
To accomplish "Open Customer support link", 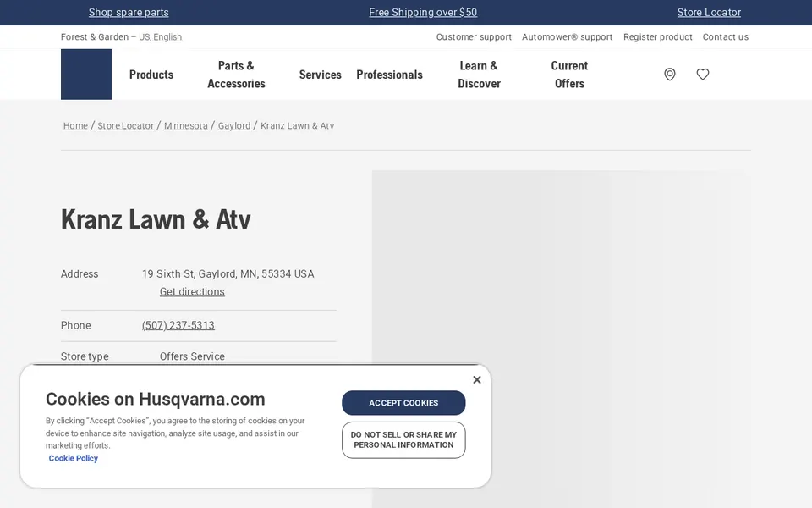I will (474, 36).
